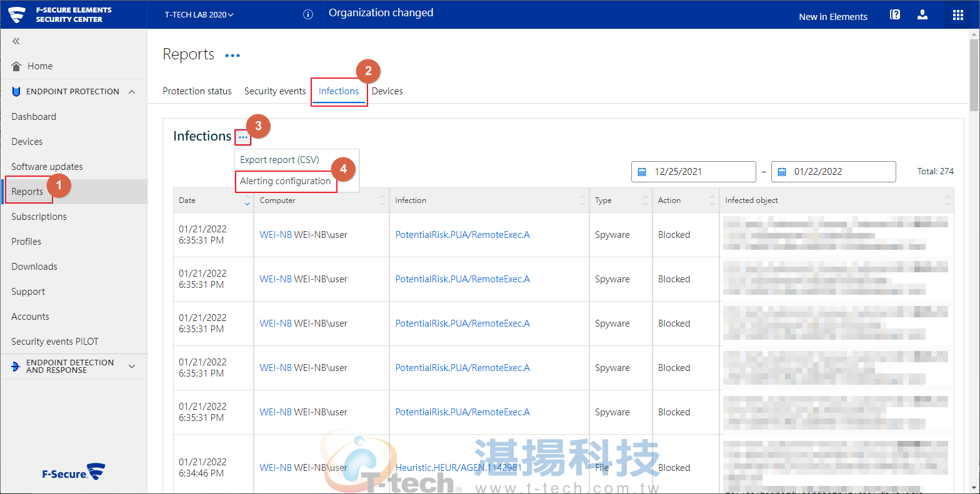
Task: Expand the Endpoint Detection and Response chevron
Action: tap(132, 367)
